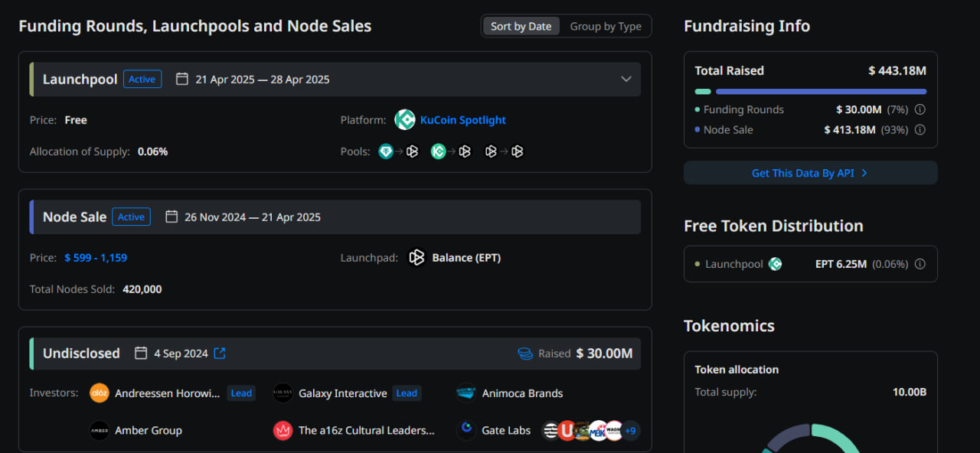
Task: Open the Animoca Brands investor name
Action: pyautogui.click(x=522, y=393)
